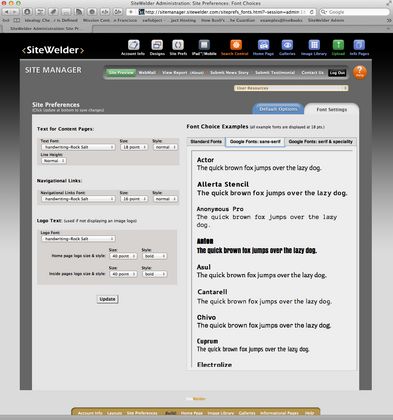393x420 pixels.
Task: Open the text Size 18 point dropdown
Action: 134,147
